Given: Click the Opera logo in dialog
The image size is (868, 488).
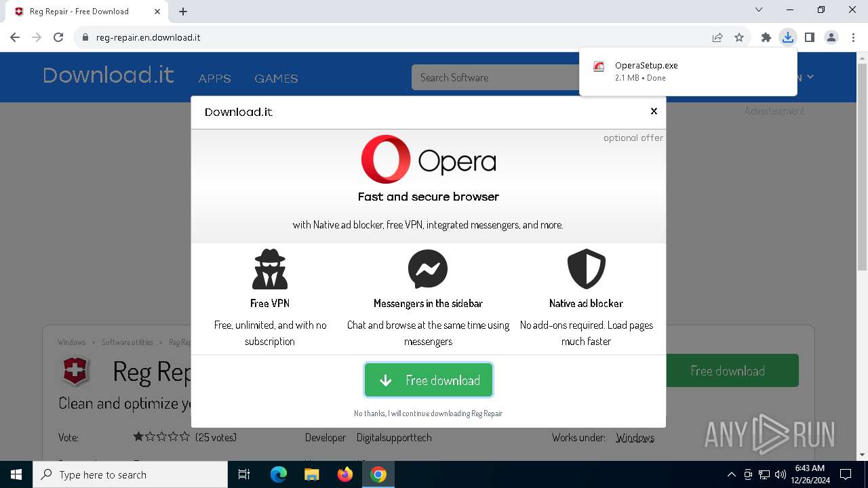Looking at the screenshot, I should (x=429, y=160).
